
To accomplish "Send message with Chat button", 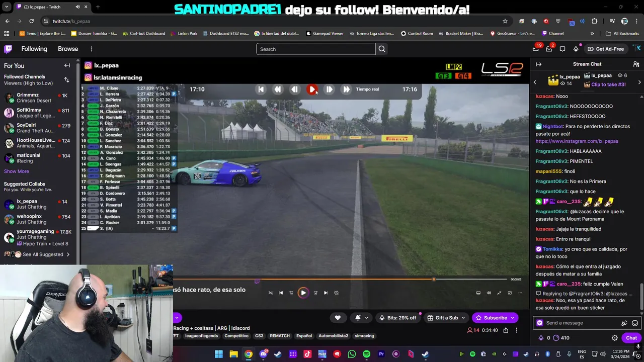I will 631,338.
